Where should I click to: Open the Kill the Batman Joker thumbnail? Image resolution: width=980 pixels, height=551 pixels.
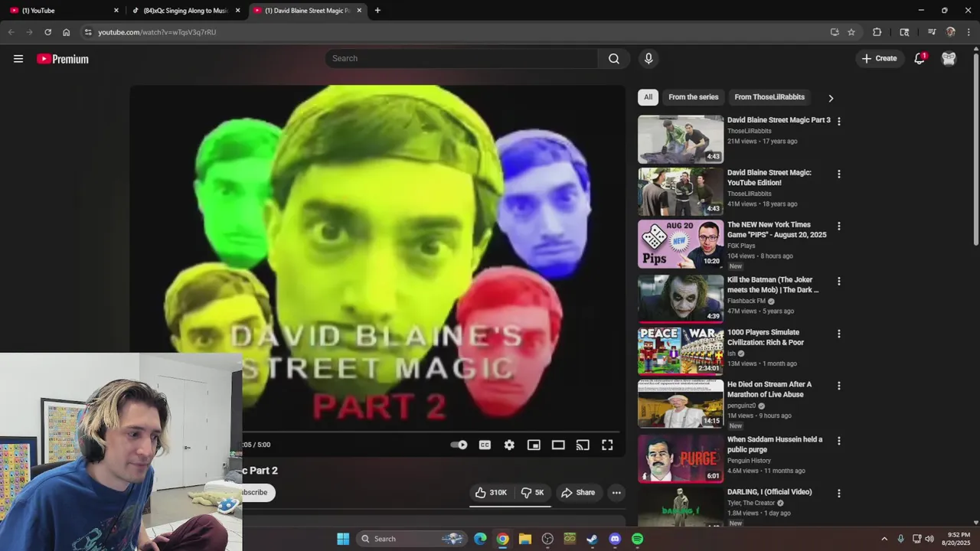[x=681, y=298]
